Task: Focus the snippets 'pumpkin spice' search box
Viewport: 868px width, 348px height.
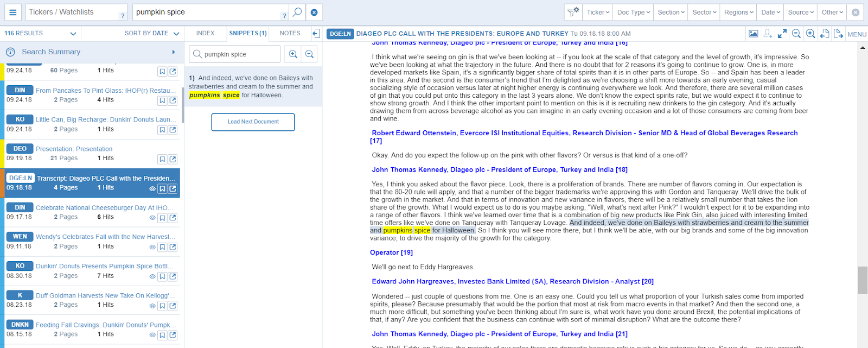Action: coord(235,54)
